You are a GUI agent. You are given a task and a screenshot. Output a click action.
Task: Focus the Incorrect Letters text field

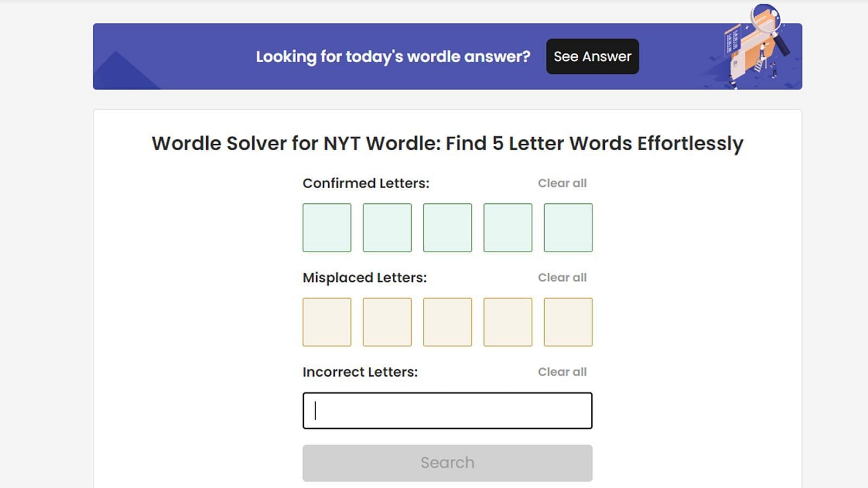(x=447, y=410)
